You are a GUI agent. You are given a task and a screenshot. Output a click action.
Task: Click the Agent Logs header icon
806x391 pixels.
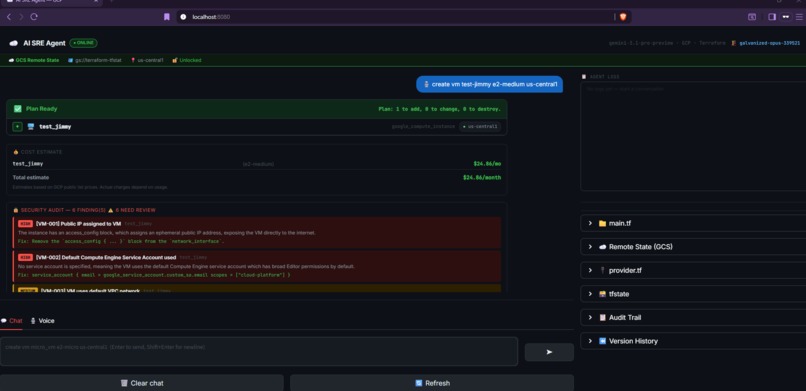(583, 77)
